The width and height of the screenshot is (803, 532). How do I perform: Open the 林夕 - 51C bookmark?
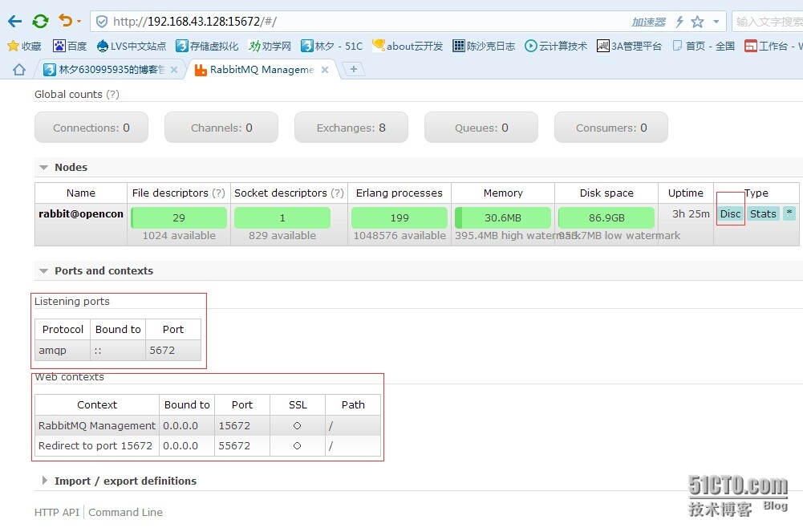coord(332,46)
